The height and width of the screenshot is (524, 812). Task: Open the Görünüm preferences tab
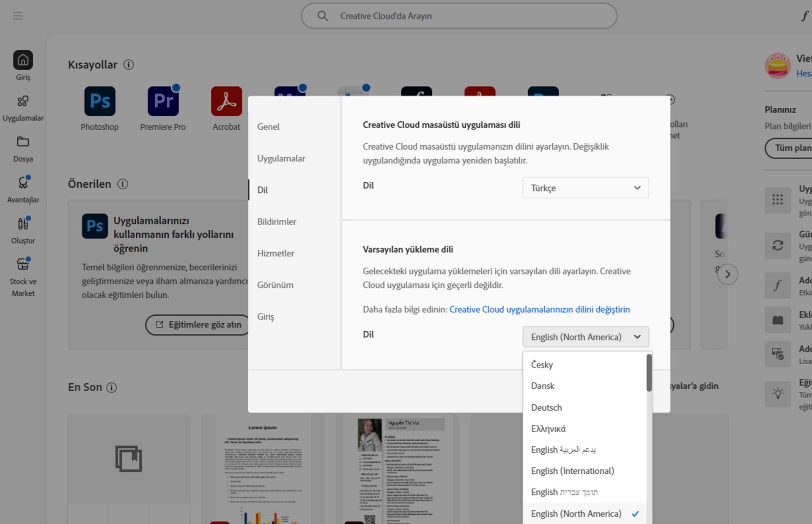[x=275, y=285]
